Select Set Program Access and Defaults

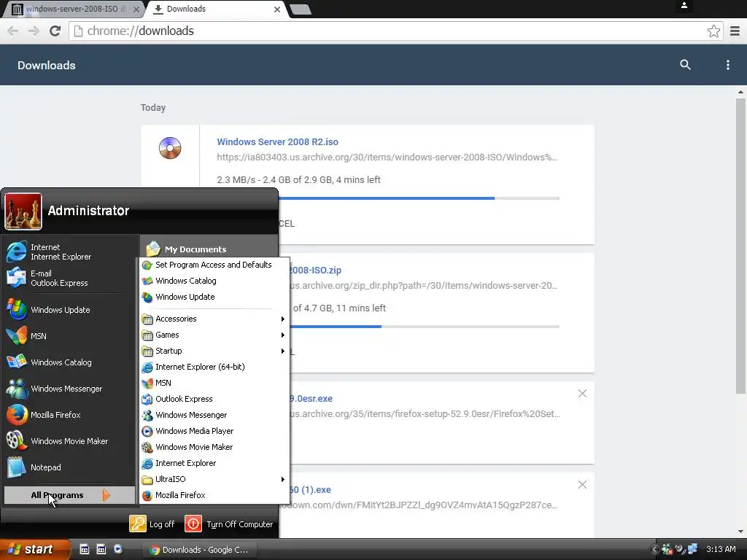pos(214,265)
